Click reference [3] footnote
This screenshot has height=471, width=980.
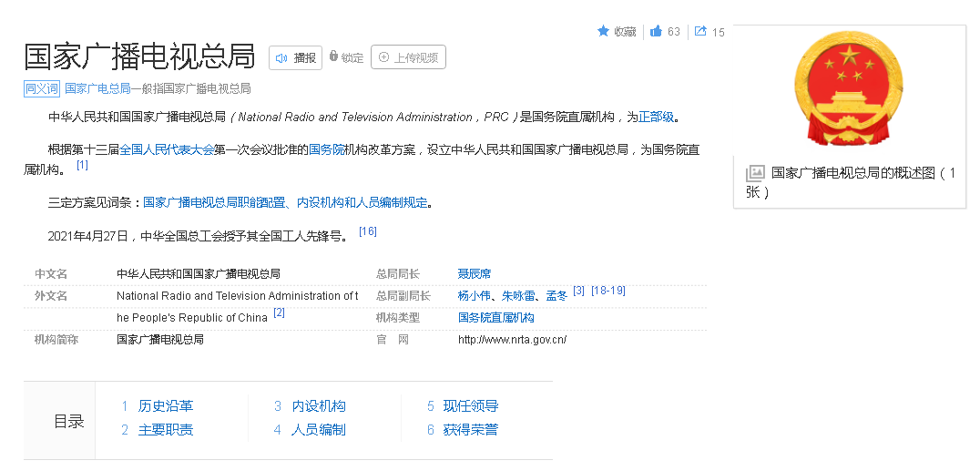(578, 291)
